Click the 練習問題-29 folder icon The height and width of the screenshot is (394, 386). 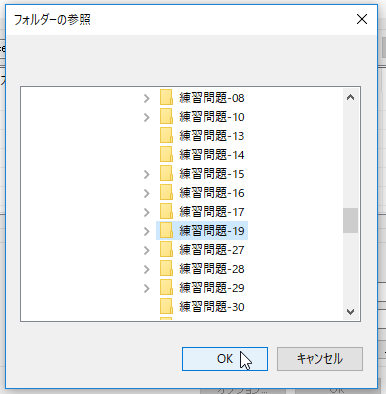click(x=166, y=288)
